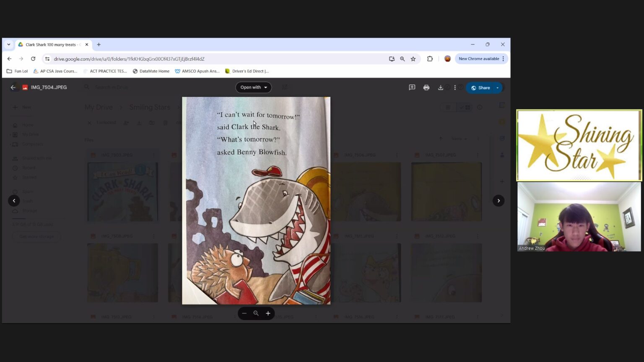Reload the Google Drive page
644x362 pixels.
pyautogui.click(x=33, y=59)
